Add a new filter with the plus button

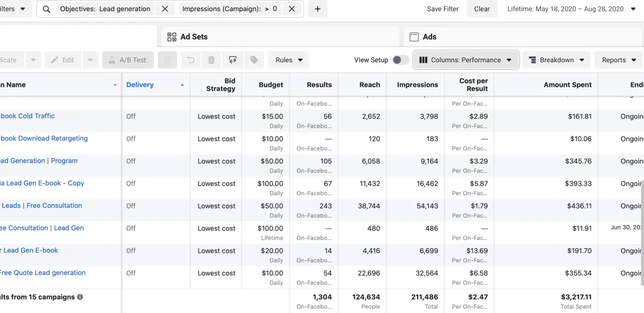318,9
